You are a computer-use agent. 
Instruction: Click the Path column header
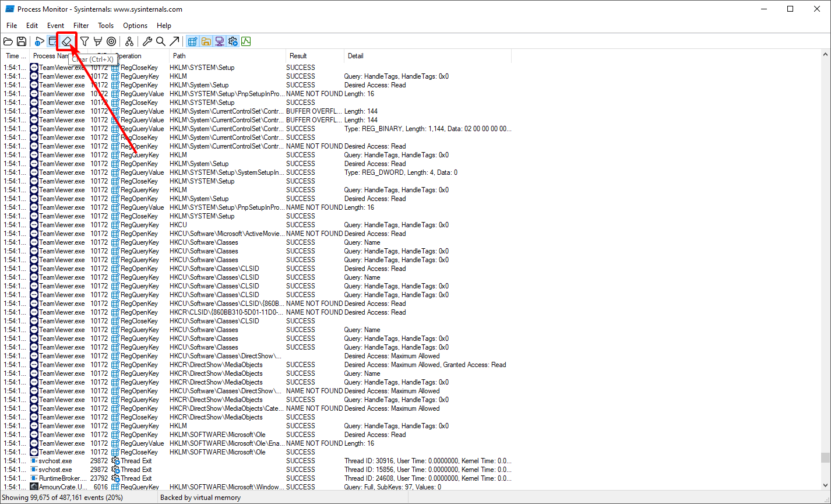click(x=227, y=56)
